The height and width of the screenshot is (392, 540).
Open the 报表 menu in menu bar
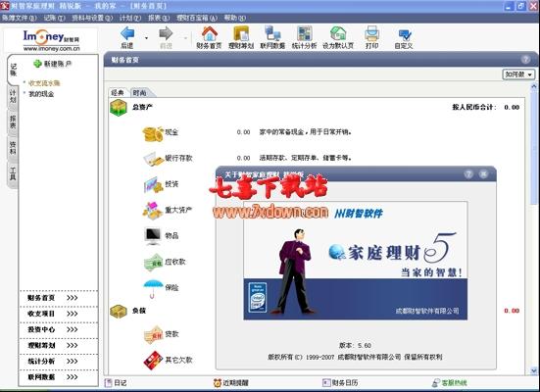point(159,18)
